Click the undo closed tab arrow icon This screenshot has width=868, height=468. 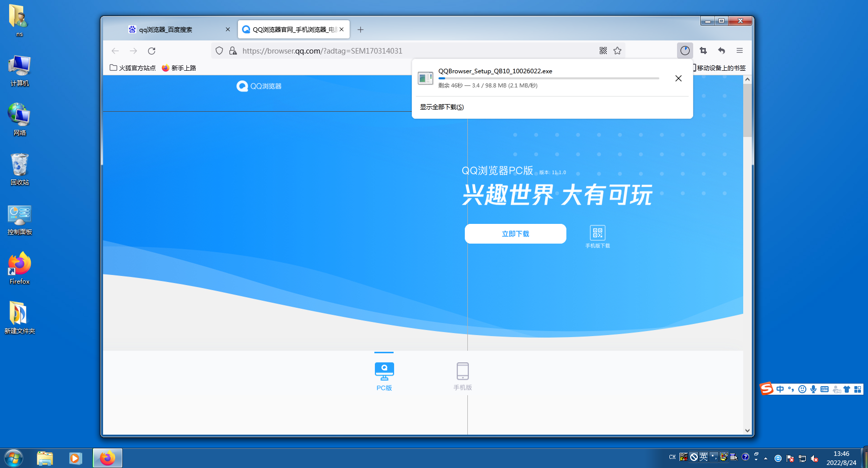point(721,51)
